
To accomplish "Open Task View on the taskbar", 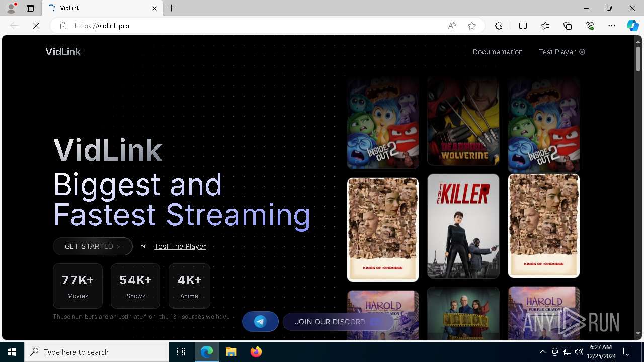I will [181, 352].
